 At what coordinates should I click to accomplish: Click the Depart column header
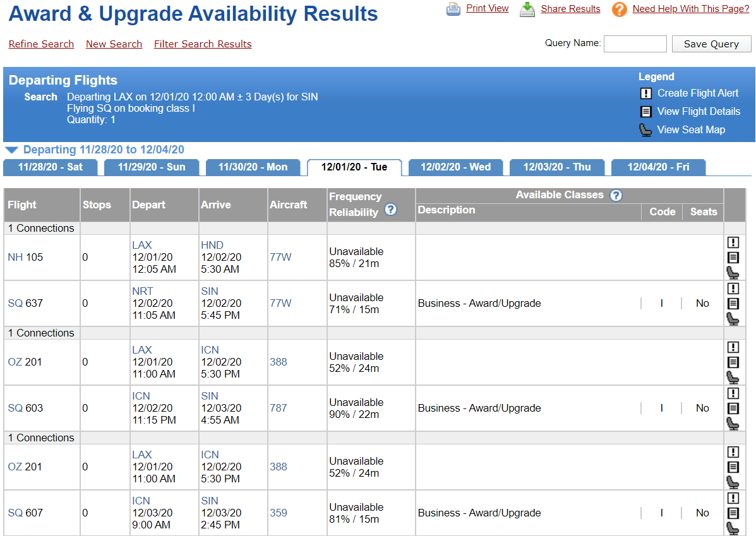pos(164,205)
